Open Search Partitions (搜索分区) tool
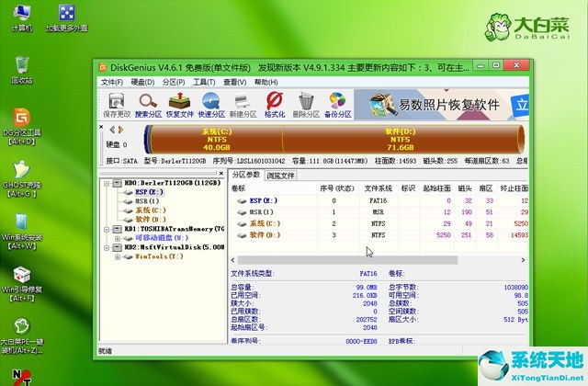Screen dimensions: 588x386 tap(148, 106)
